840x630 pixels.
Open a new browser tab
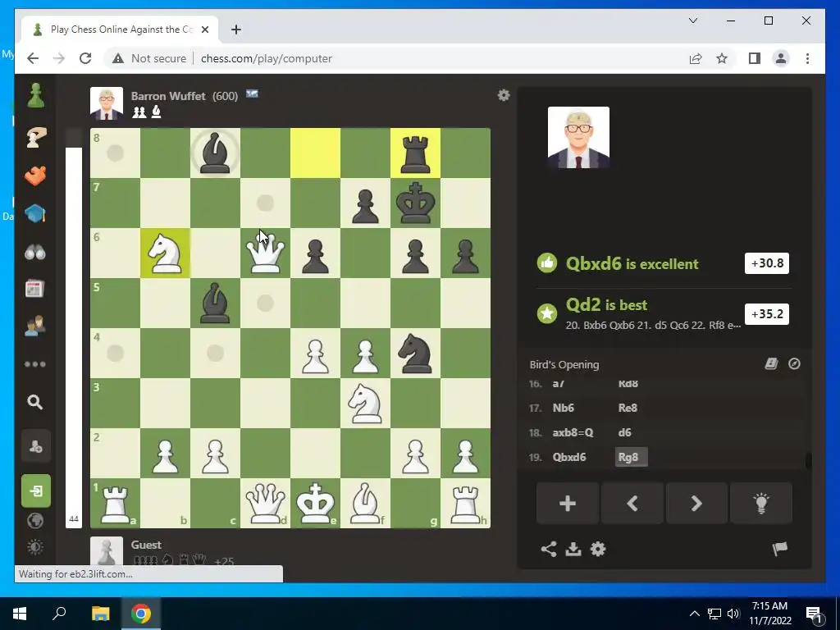pyautogui.click(x=236, y=30)
